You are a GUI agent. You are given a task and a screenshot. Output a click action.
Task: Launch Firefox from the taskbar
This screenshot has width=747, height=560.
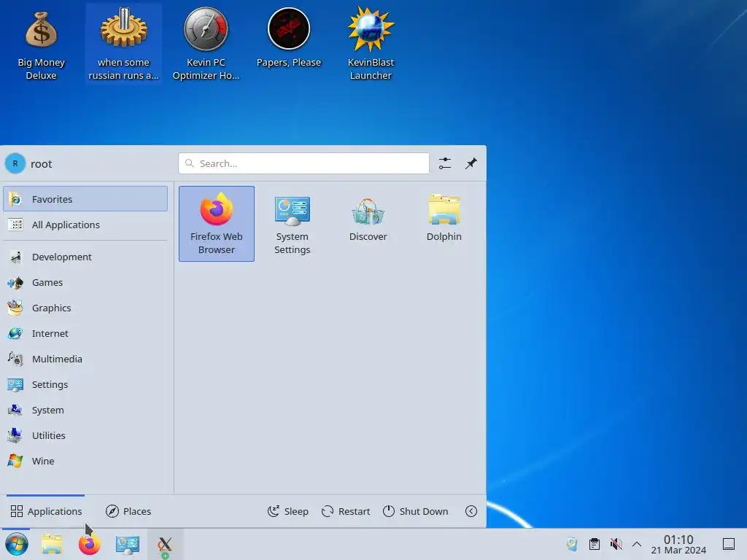89,544
